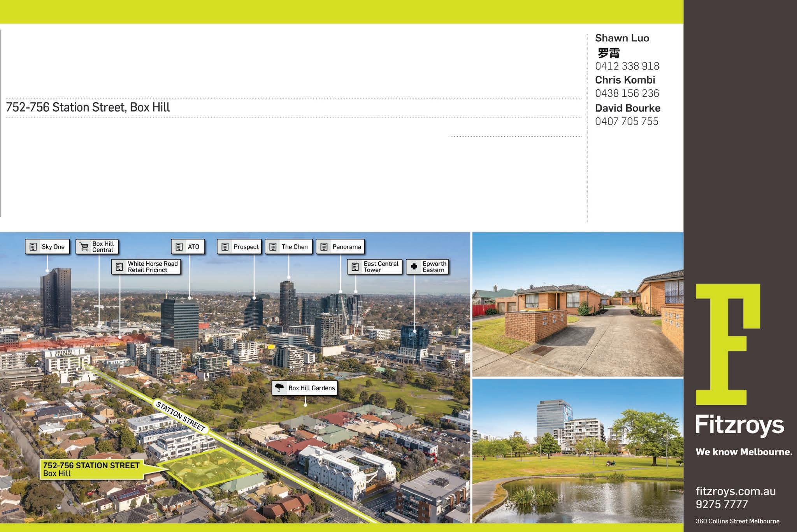The width and height of the screenshot is (797, 532).
Task: Click the building icon beside White Horse Road
Action: (x=119, y=267)
